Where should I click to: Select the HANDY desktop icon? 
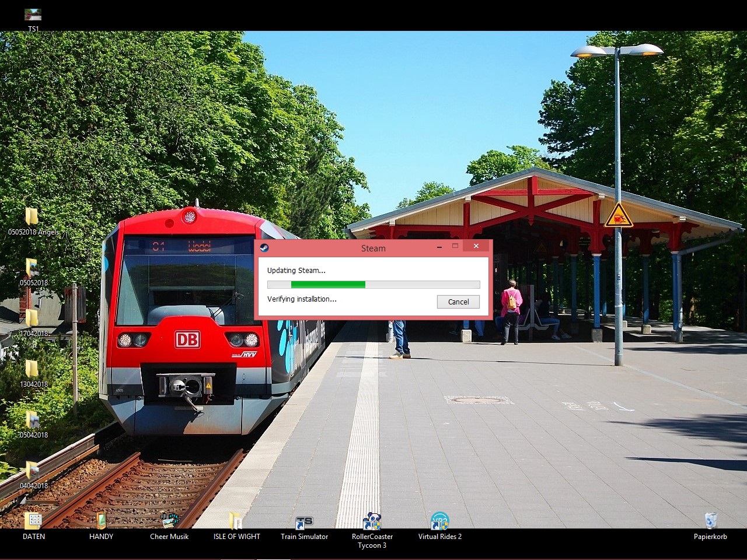pos(101,521)
